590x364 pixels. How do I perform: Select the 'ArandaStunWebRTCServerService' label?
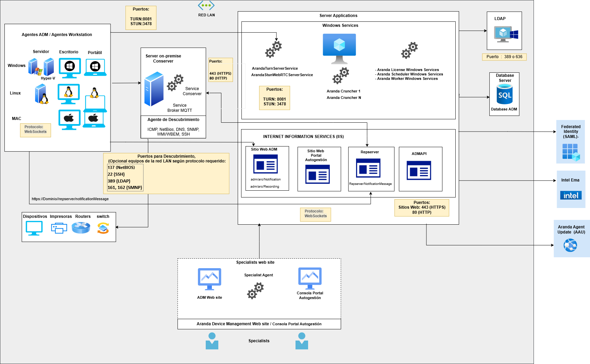click(282, 75)
